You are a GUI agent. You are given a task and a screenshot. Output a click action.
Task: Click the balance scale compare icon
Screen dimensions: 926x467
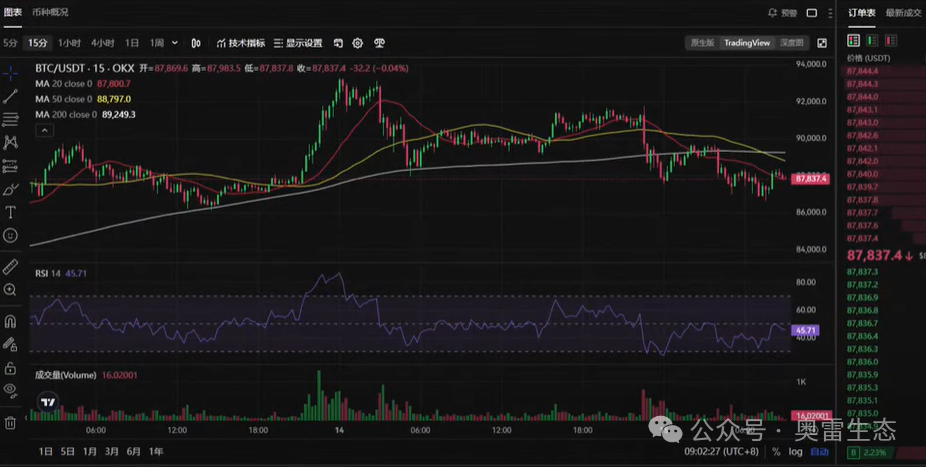pyautogui.click(x=380, y=43)
